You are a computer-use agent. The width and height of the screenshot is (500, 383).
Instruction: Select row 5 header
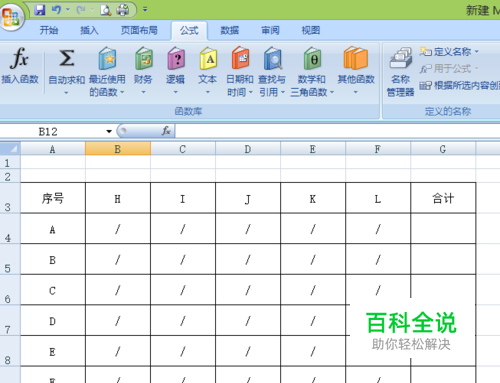coord(10,259)
